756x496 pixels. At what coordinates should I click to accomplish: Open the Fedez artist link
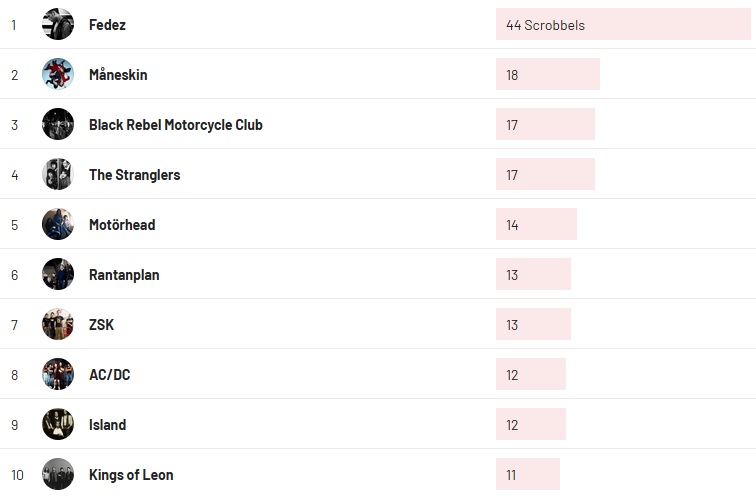107,25
